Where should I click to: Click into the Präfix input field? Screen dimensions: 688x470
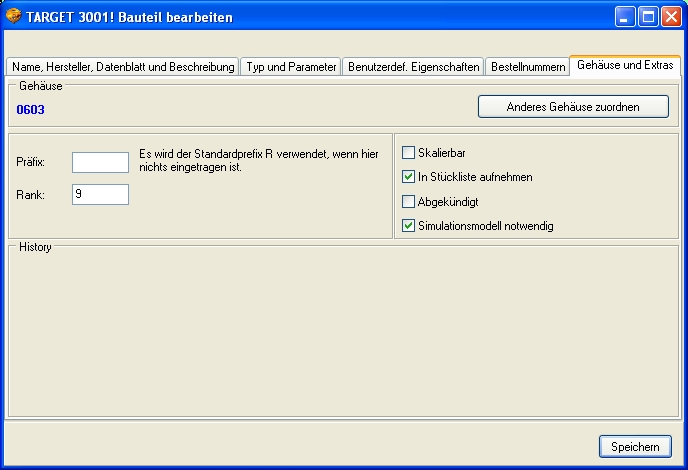click(100, 162)
